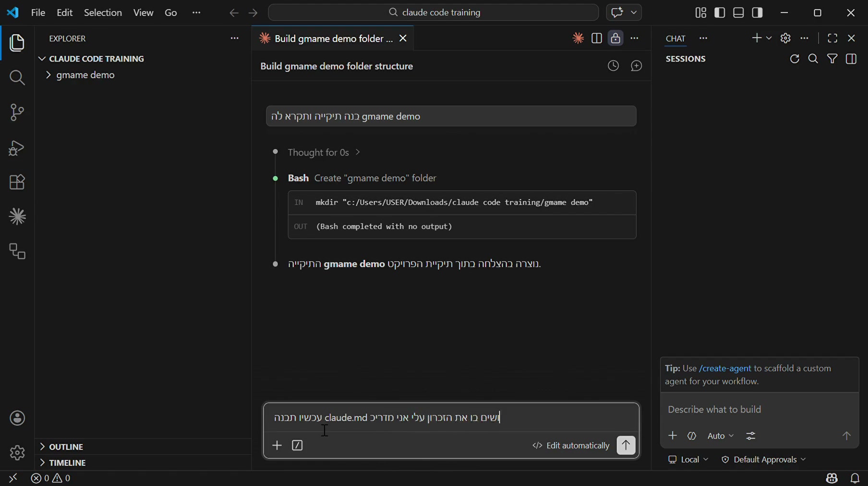The width and height of the screenshot is (868, 486).
Task: Open notifications with the bell icon
Action: click(855, 478)
